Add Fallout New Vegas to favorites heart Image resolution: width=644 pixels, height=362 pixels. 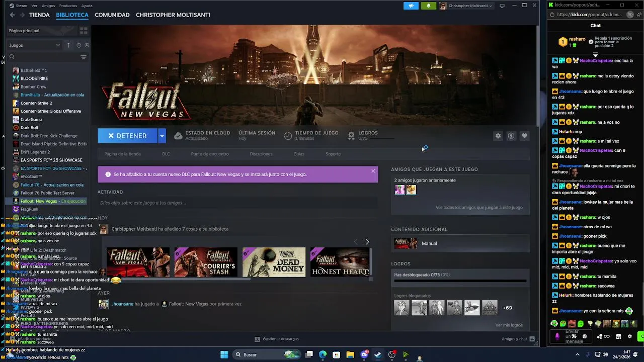click(524, 136)
